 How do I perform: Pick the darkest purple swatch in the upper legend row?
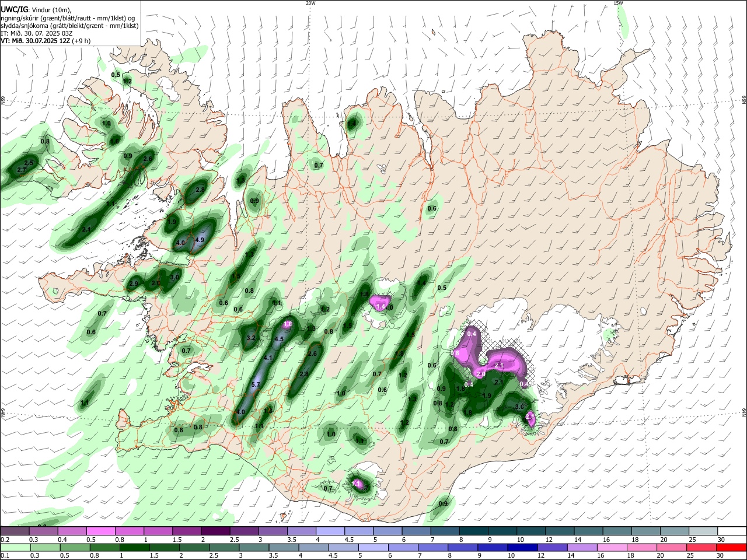coord(215,531)
